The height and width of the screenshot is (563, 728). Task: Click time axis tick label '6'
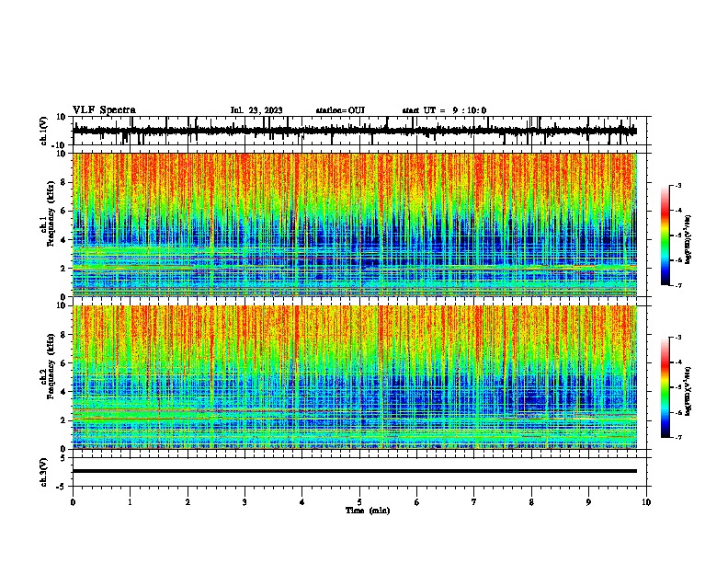[417, 502]
